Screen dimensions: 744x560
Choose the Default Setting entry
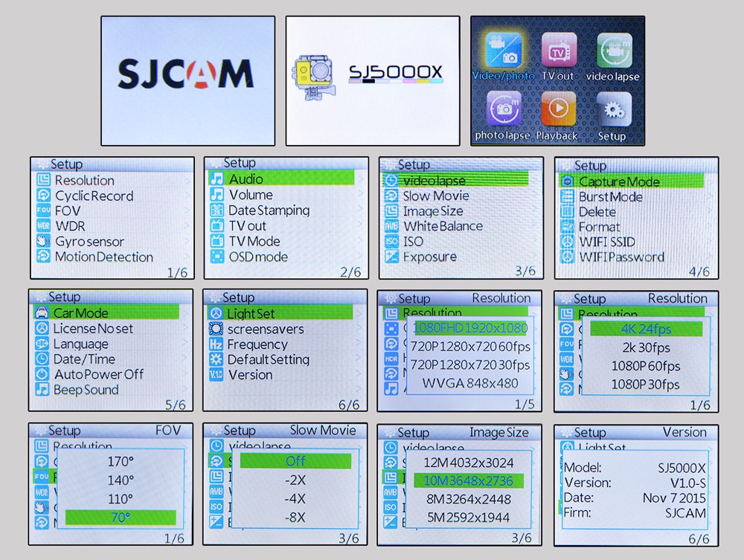[268, 360]
